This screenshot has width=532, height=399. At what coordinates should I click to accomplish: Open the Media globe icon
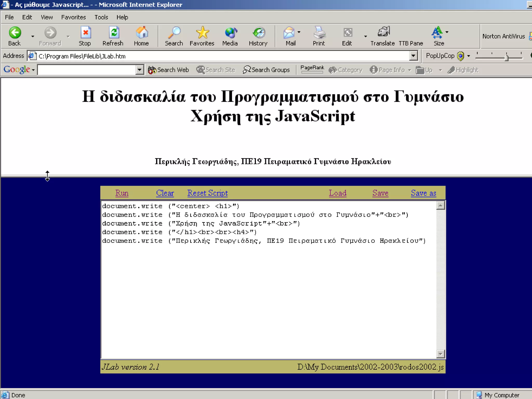[x=230, y=33]
